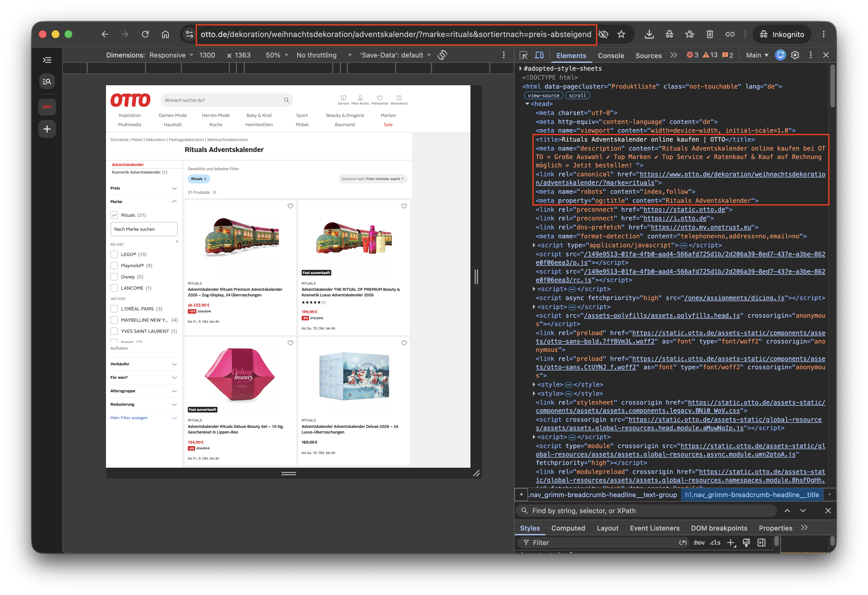Open Sortieren nach dropdown
This screenshot has height=595, width=868.
(x=373, y=179)
